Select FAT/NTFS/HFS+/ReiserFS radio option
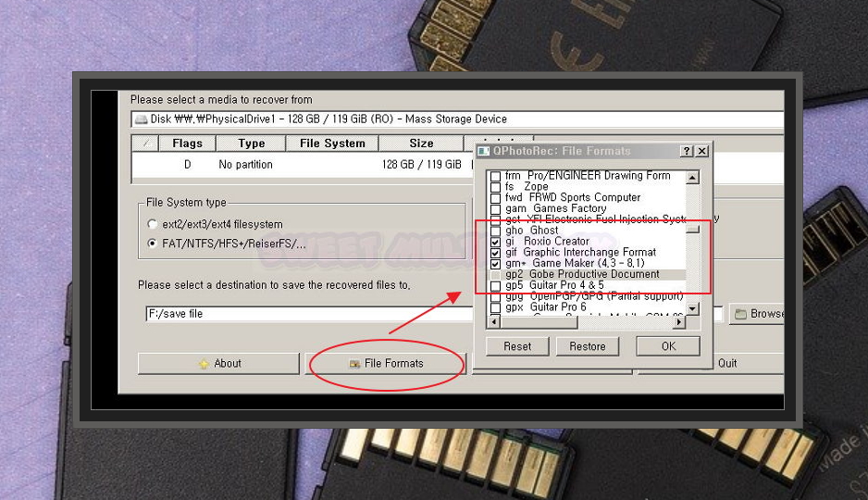Viewport: 868px width, 500px height. (153, 244)
